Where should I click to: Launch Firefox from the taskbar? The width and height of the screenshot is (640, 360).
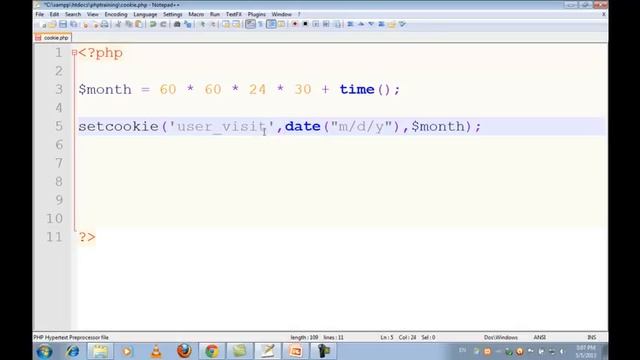pos(184,351)
